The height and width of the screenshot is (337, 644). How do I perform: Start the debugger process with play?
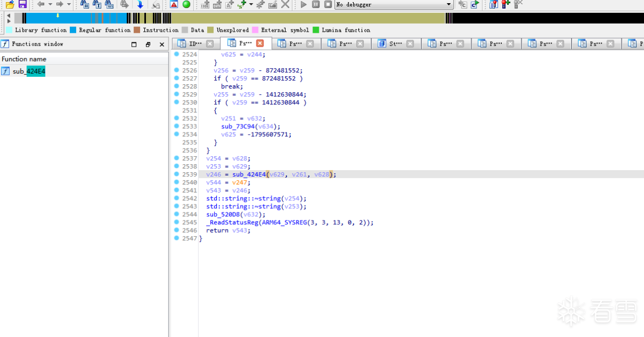coord(303,4)
